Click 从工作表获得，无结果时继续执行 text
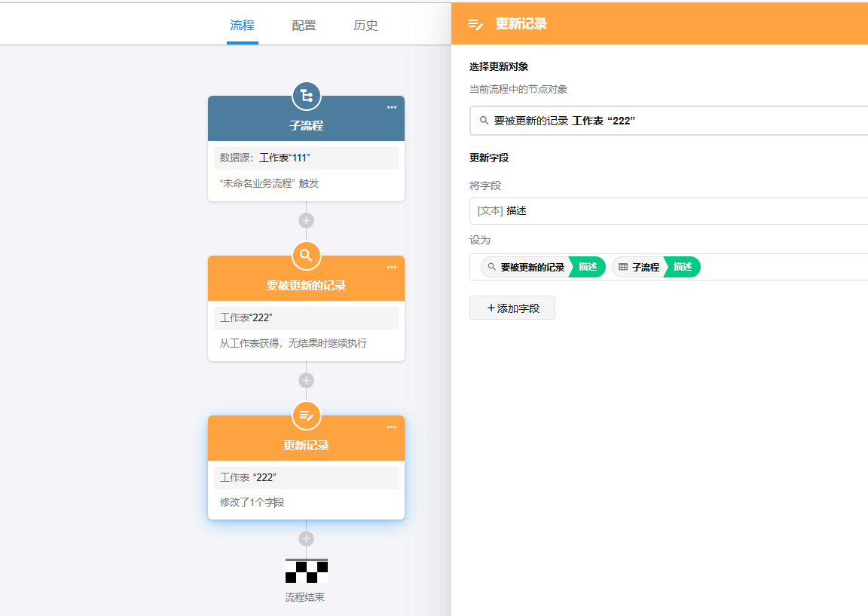Image resolution: width=868 pixels, height=616 pixels. 293,344
